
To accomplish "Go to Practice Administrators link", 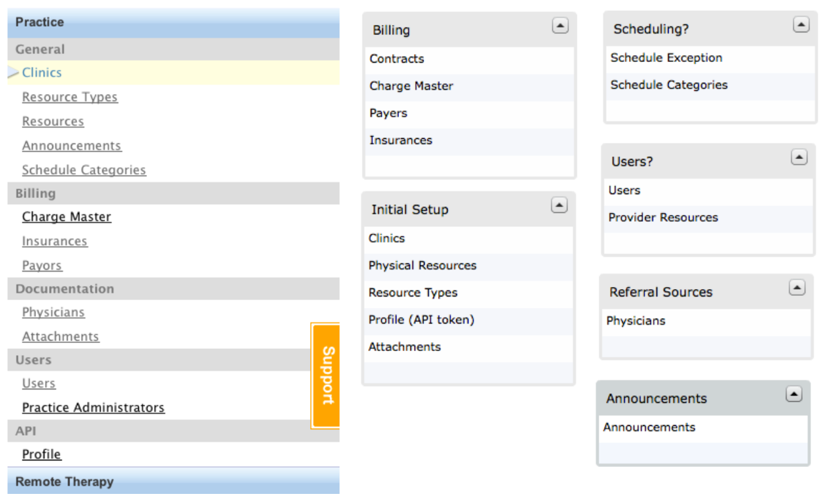I will [93, 408].
